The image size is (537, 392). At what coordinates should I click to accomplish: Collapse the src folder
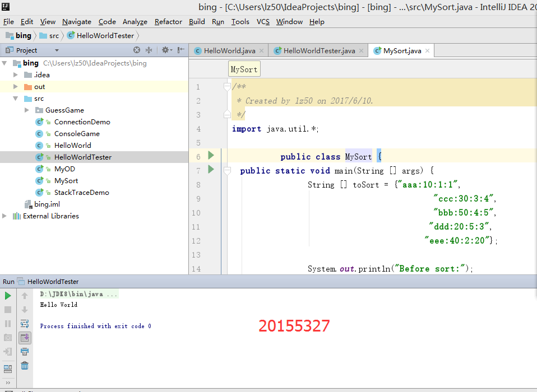(15, 99)
